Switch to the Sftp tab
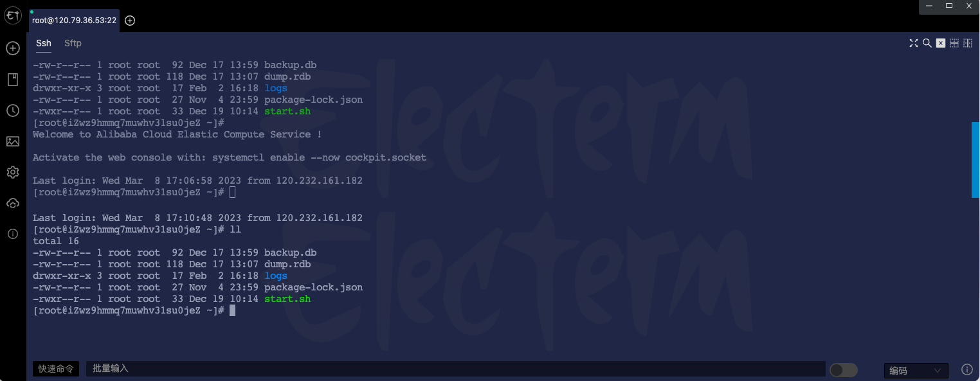This screenshot has height=381, width=980. click(x=72, y=43)
